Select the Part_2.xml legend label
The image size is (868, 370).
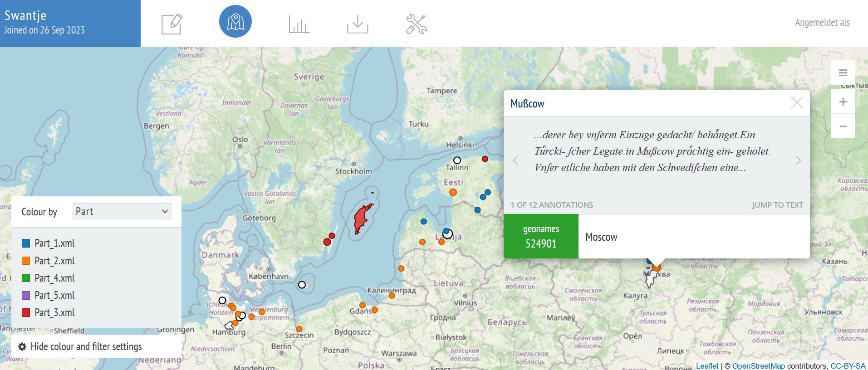click(54, 261)
